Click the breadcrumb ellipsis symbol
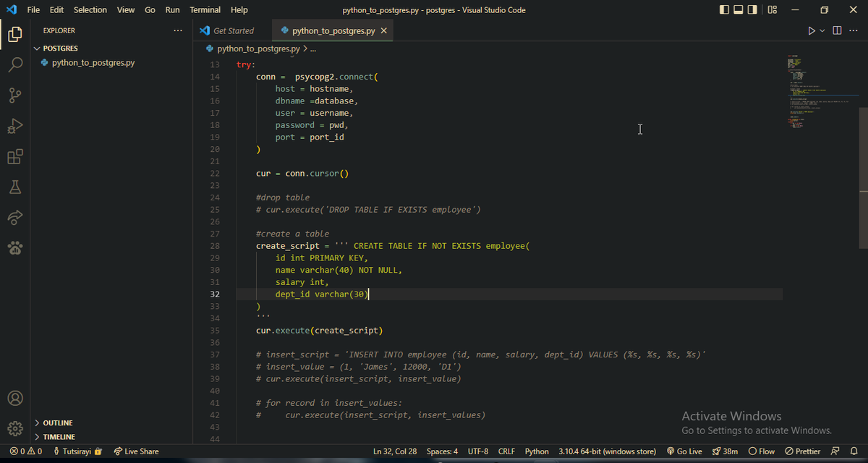Screen dimensions: 868x463 click(x=312, y=48)
